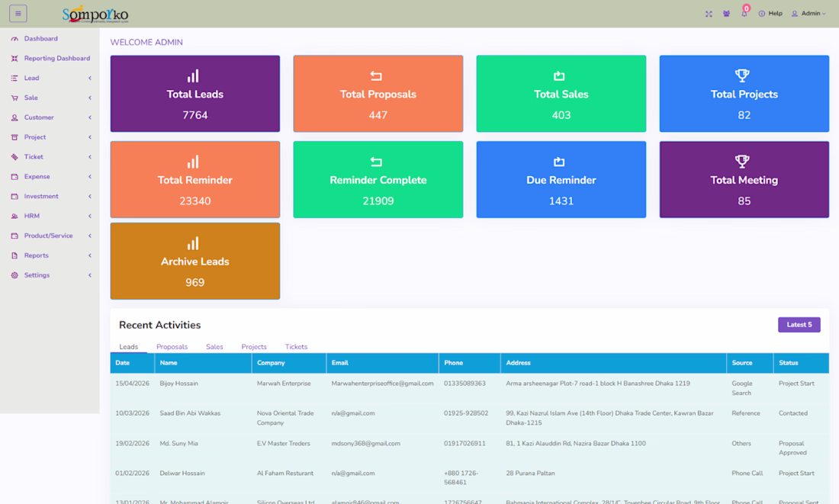Click the Delwar Hossain row name
The height and width of the screenshot is (504, 839).
point(182,474)
